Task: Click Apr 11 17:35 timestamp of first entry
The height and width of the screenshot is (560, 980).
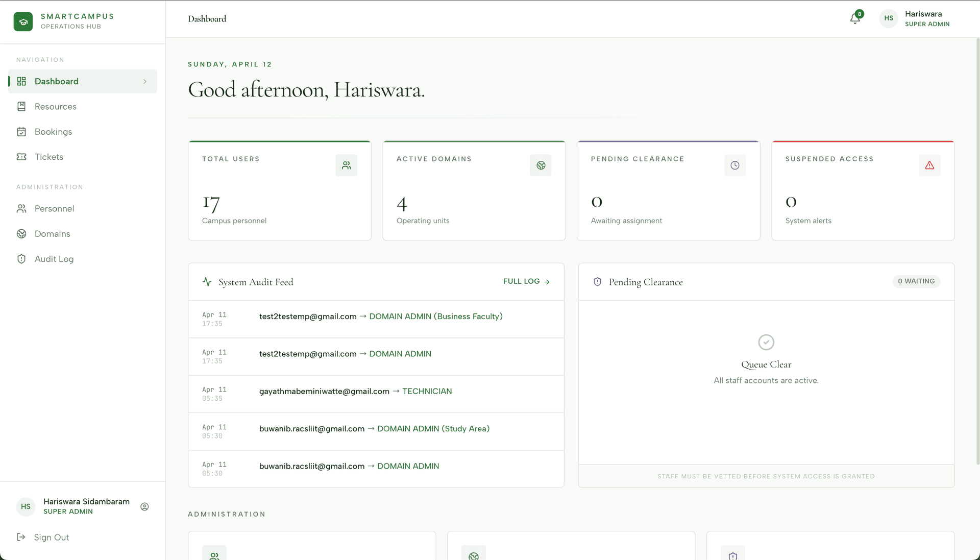Action: (214, 319)
